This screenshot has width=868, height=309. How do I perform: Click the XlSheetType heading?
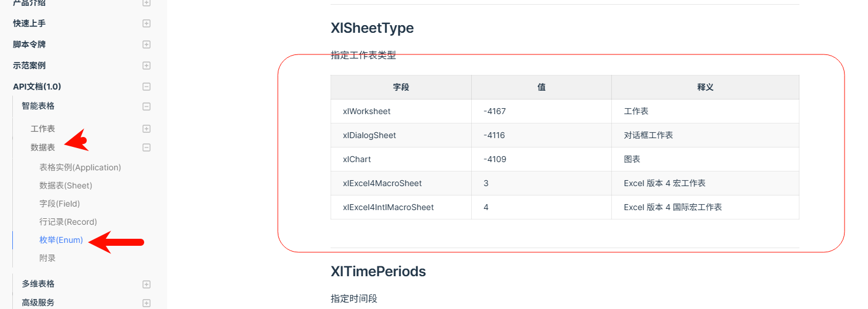(372, 28)
